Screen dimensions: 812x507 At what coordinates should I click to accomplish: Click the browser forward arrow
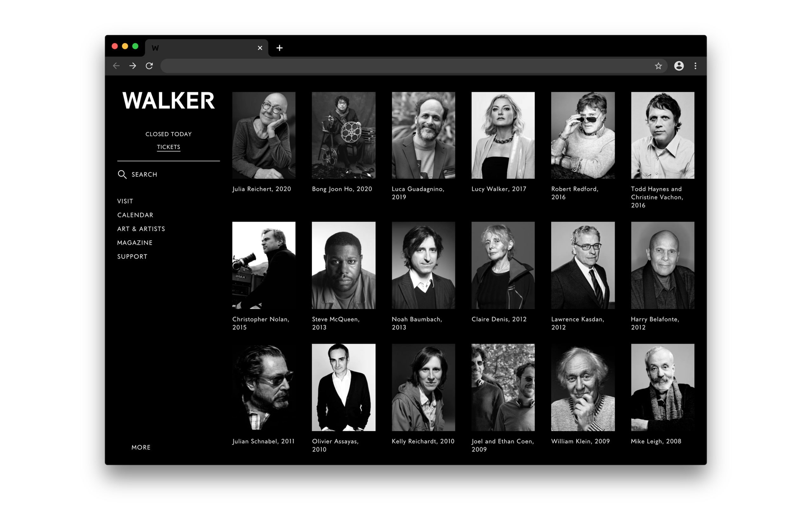click(133, 66)
